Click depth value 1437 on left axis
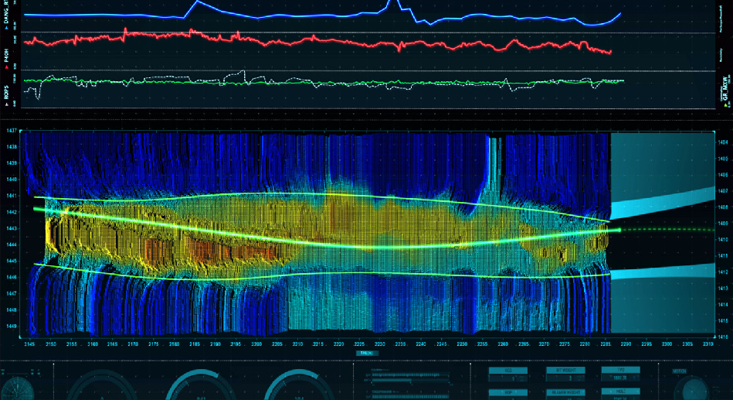The image size is (733, 400). (x=12, y=130)
